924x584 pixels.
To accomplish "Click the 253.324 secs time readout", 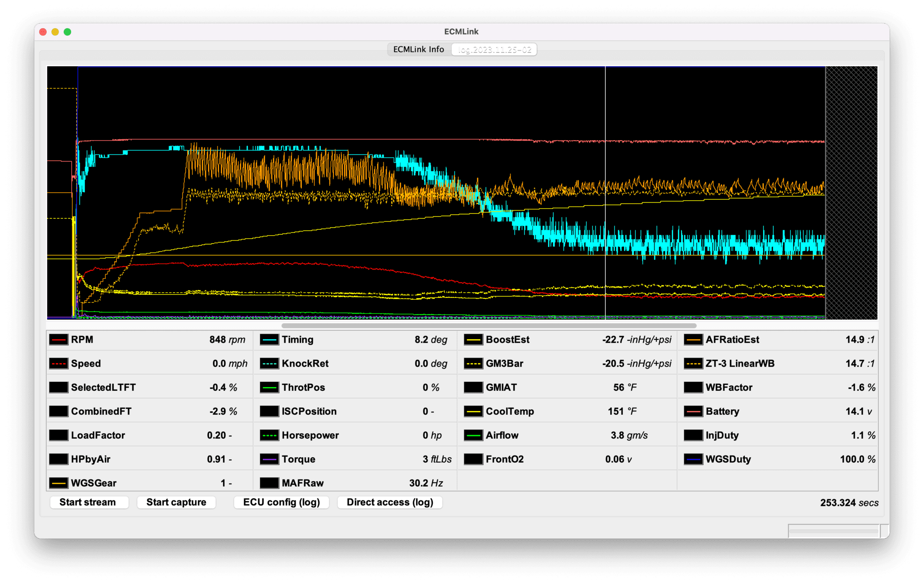I will [849, 503].
